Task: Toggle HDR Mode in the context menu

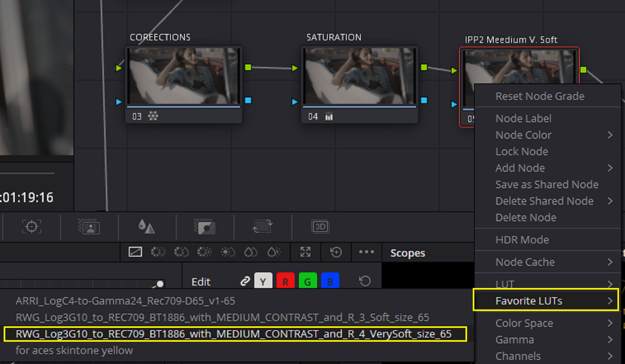Action: point(548,240)
